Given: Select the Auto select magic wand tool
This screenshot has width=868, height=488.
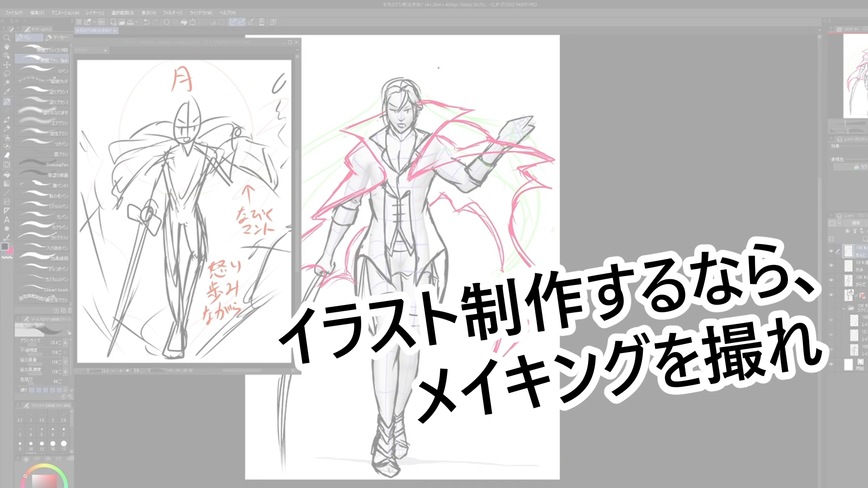Looking at the screenshot, I should [7, 83].
